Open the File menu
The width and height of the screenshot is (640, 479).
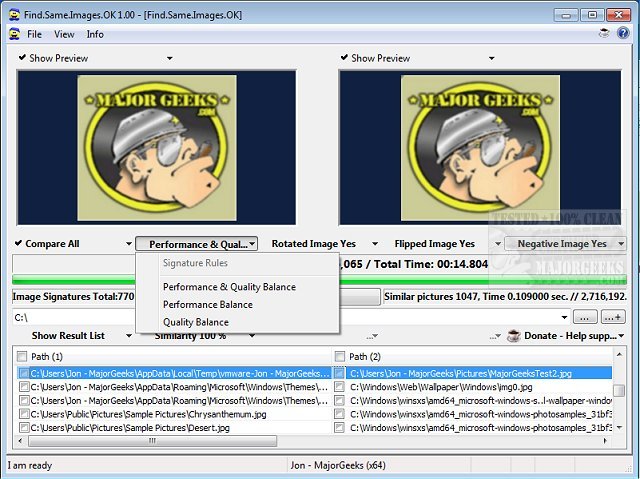pos(34,34)
